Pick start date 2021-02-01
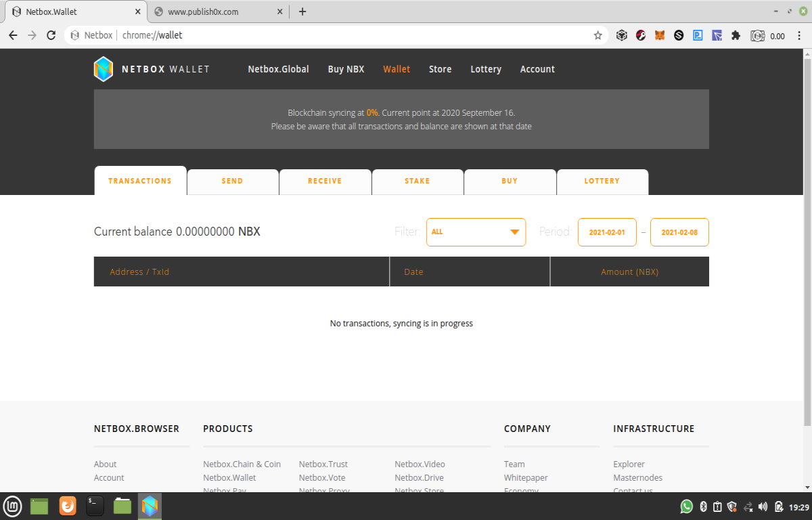Viewport: 812px width, 520px height. pos(607,232)
